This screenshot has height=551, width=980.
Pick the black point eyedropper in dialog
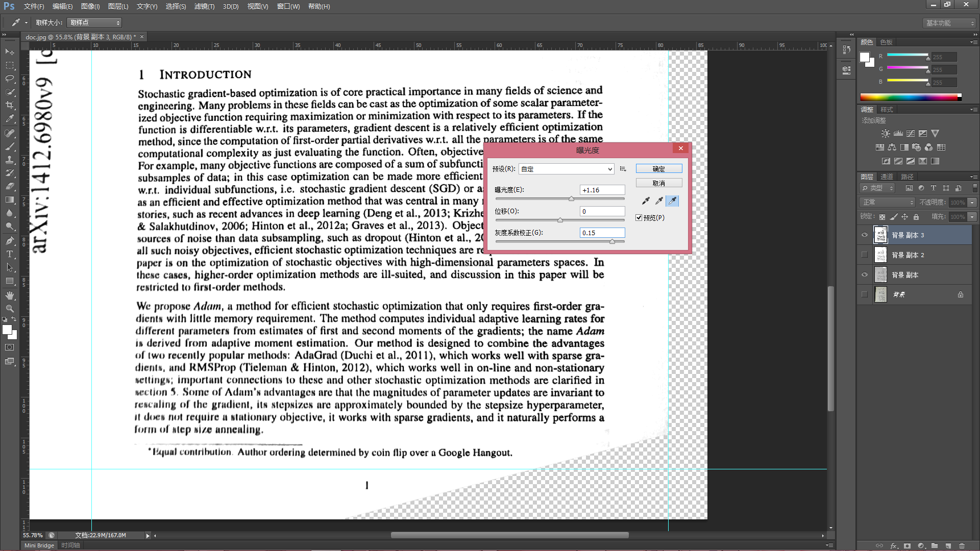[646, 201]
